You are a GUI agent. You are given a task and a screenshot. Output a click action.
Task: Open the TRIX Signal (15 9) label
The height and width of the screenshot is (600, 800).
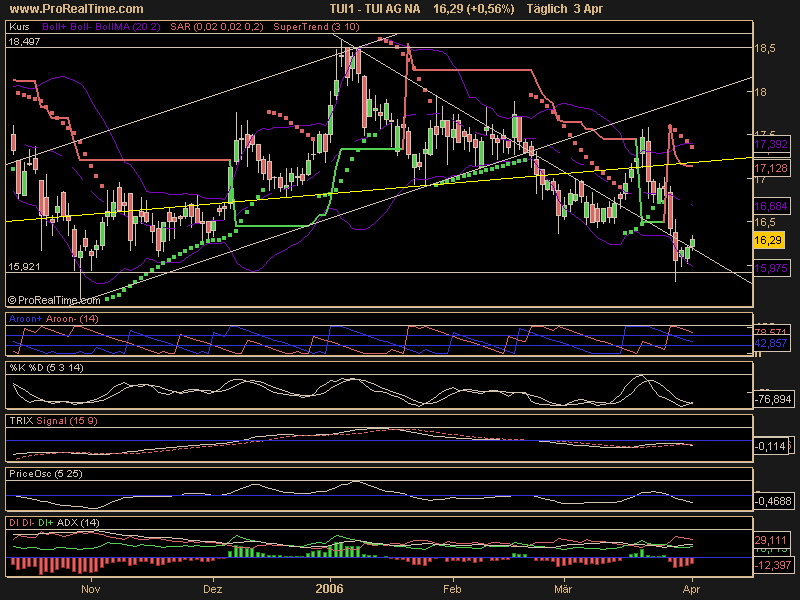(x=51, y=421)
